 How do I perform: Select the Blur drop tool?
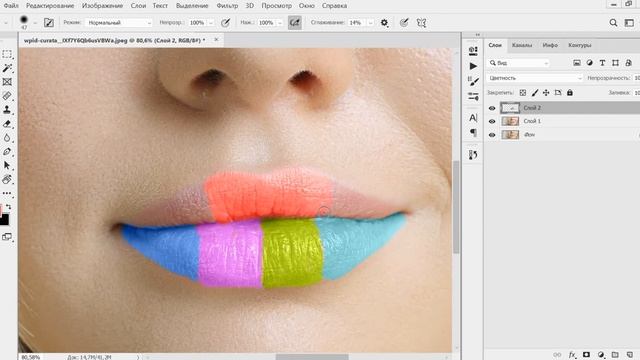coord(7,138)
